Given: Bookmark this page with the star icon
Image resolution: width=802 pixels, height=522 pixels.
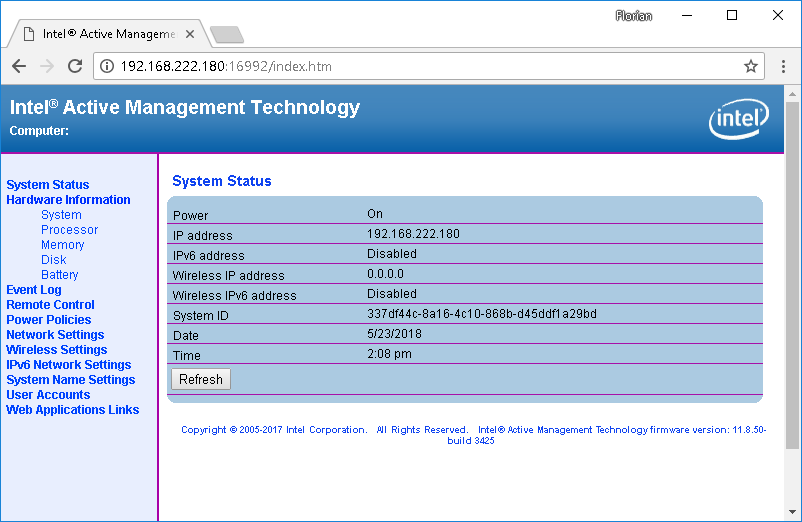Looking at the screenshot, I should (750, 66).
